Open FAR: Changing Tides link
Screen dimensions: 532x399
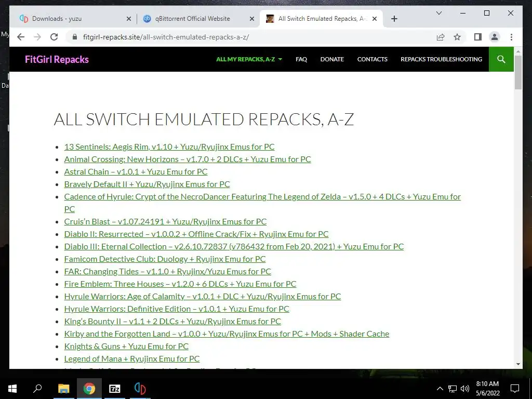[168, 272]
